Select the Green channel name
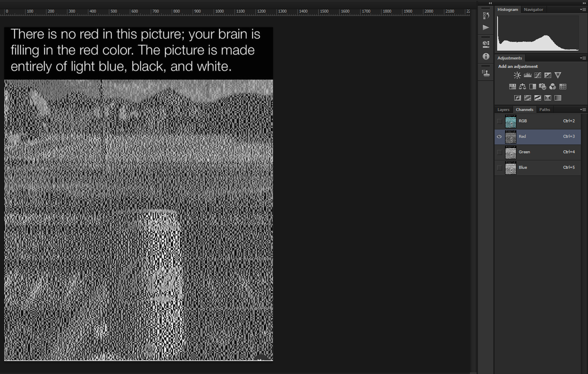Viewport: 588px width, 374px height. pyautogui.click(x=524, y=152)
